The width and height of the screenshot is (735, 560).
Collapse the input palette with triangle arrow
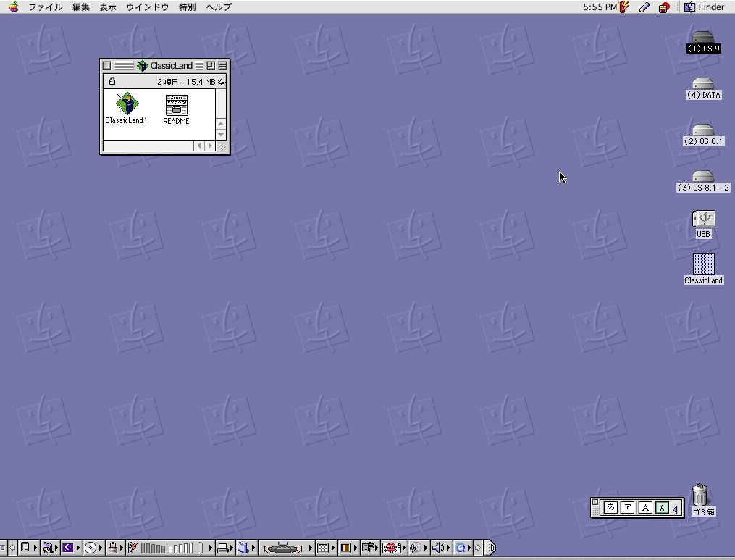click(x=676, y=509)
